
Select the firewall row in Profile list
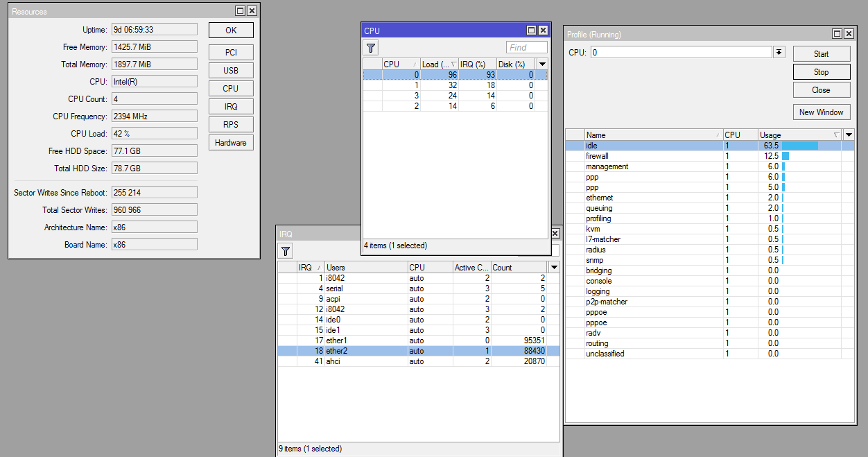[652, 156]
